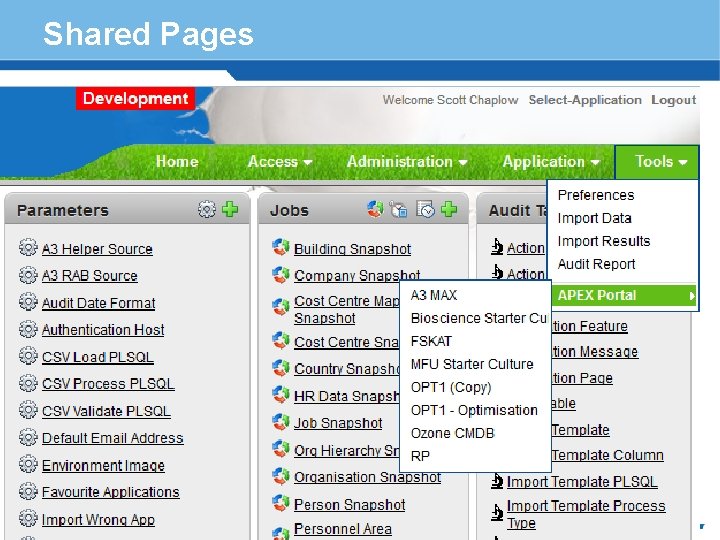The width and height of the screenshot is (720, 540).
Task: Collapse the open Tools dropdown menu
Action: [x=657, y=162]
